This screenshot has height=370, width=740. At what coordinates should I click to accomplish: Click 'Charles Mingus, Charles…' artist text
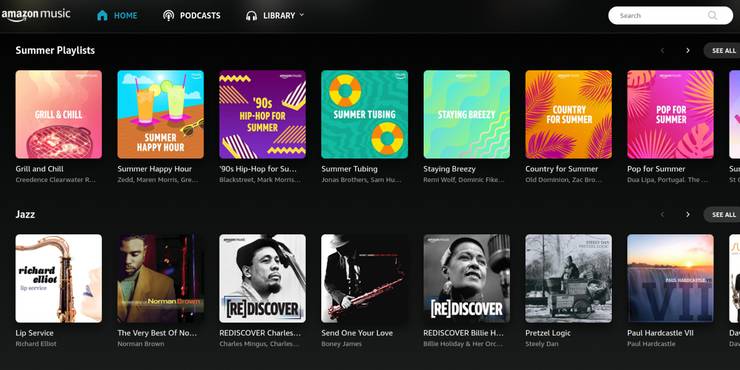[259, 344]
